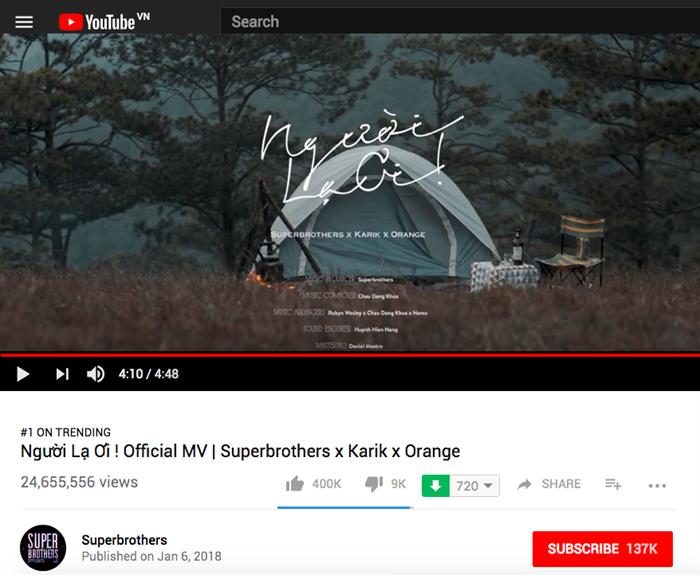Share the video using arrow icon
This screenshot has width=700, height=575.
click(525, 484)
